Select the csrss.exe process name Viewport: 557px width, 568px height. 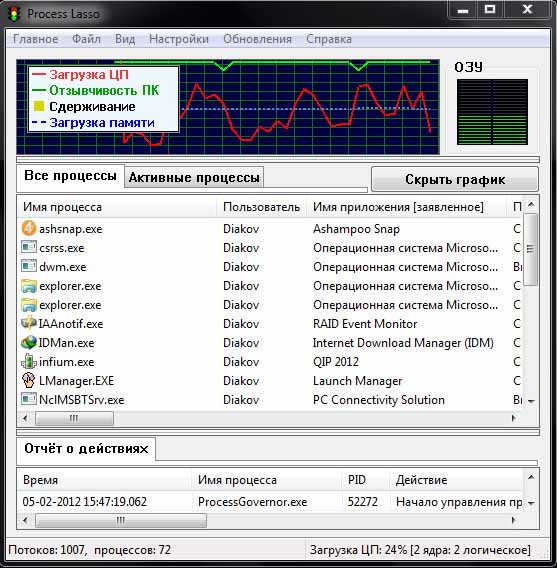click(62, 248)
